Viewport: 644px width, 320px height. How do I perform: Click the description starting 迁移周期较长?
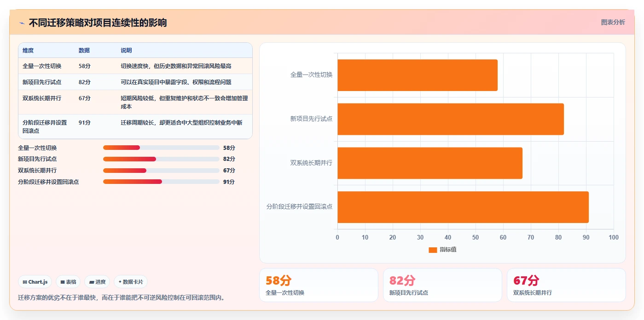pyautogui.click(x=181, y=123)
